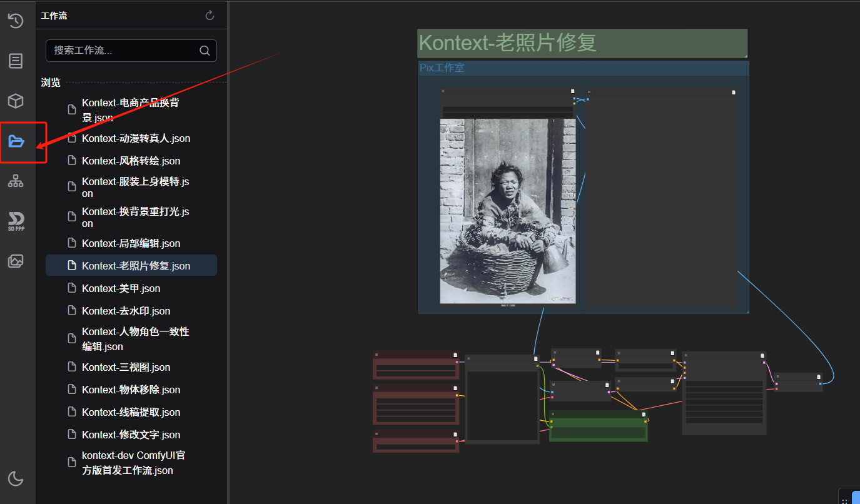Open Kontext-电商产品换背景.json workflow
The height and width of the screenshot is (504, 860).
(131, 110)
